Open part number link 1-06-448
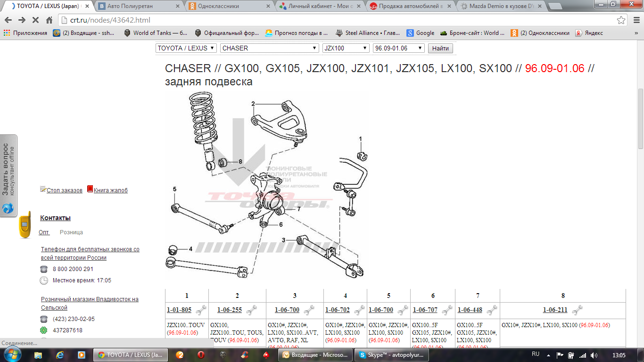 pyautogui.click(x=470, y=310)
